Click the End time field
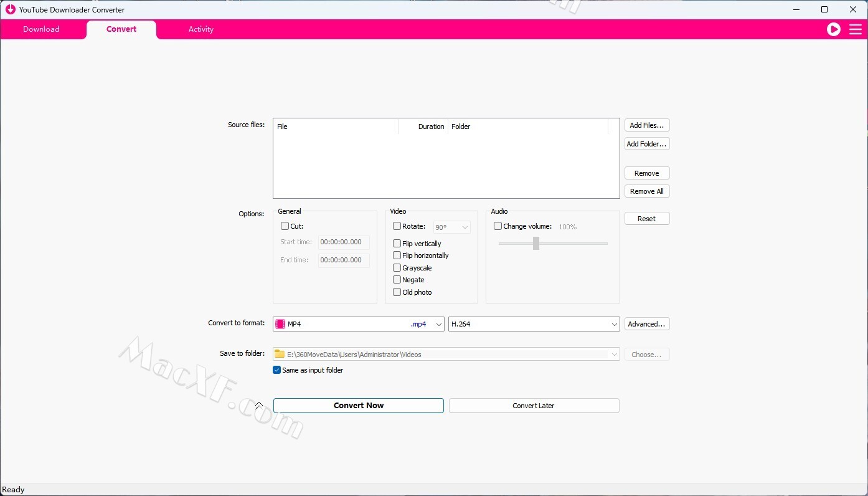 (x=344, y=260)
